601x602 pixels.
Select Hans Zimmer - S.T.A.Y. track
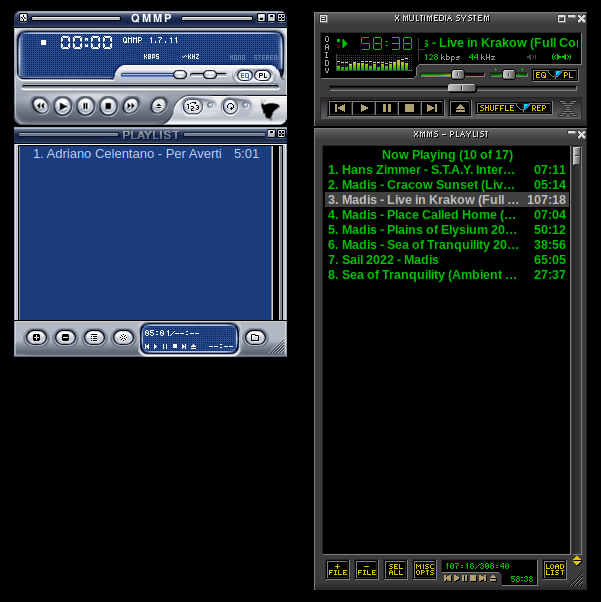[447, 170]
